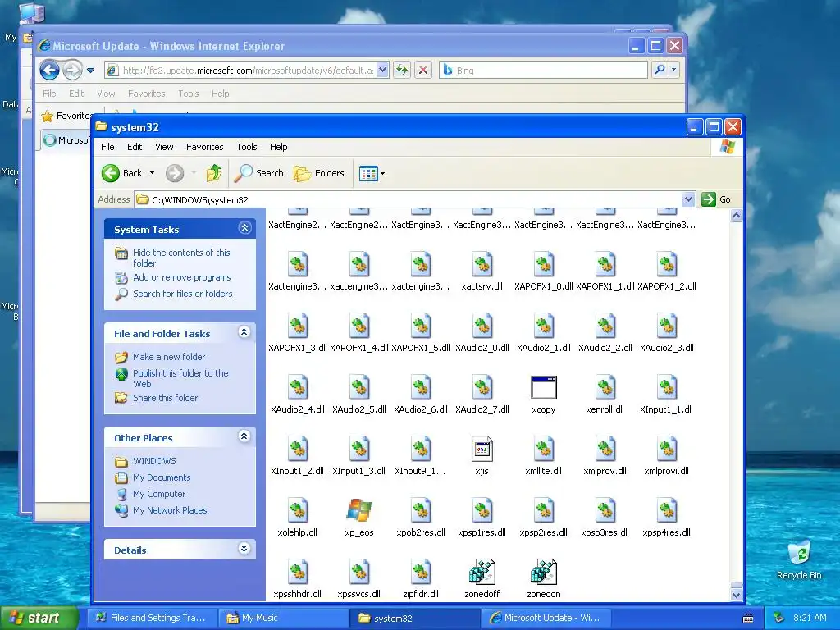
Task: Select the XInput1_1.dll file icon
Action: (666, 387)
